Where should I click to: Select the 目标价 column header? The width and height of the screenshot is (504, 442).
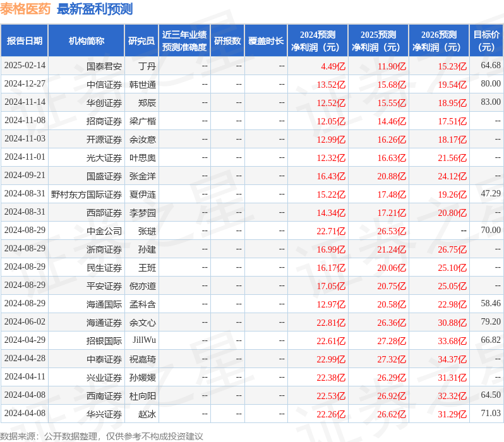[487, 41]
